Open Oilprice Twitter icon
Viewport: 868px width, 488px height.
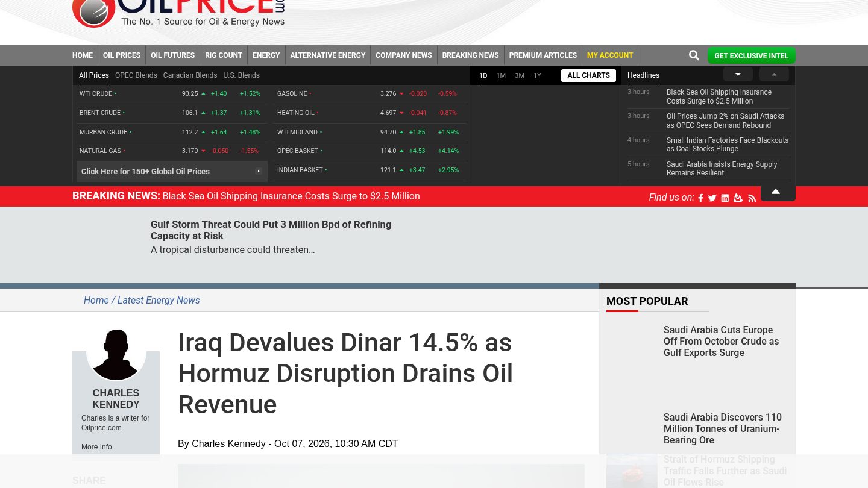(712, 198)
